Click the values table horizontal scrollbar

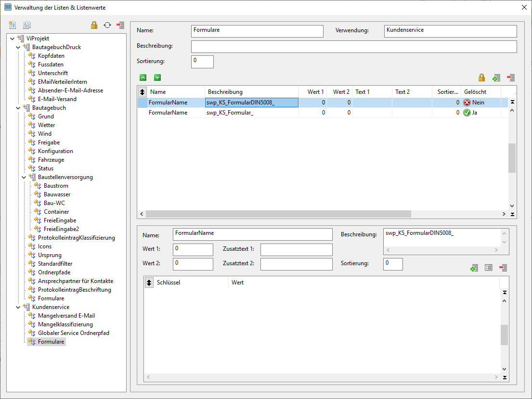278,214
